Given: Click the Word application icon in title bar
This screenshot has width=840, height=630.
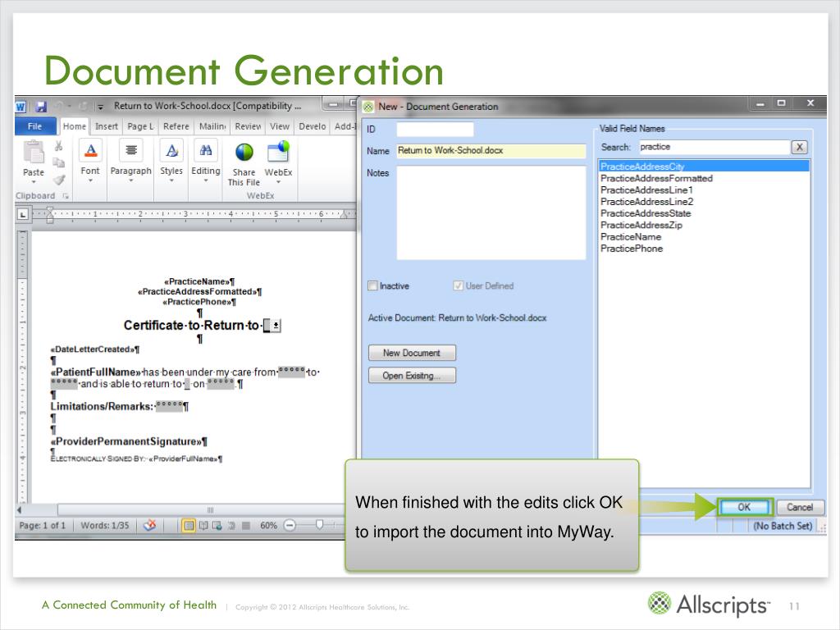Looking at the screenshot, I should point(21,106).
